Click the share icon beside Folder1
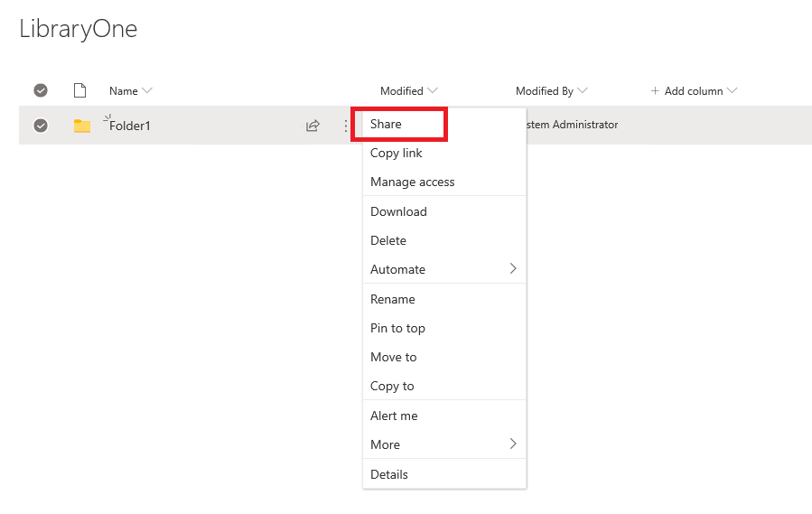 (313, 126)
